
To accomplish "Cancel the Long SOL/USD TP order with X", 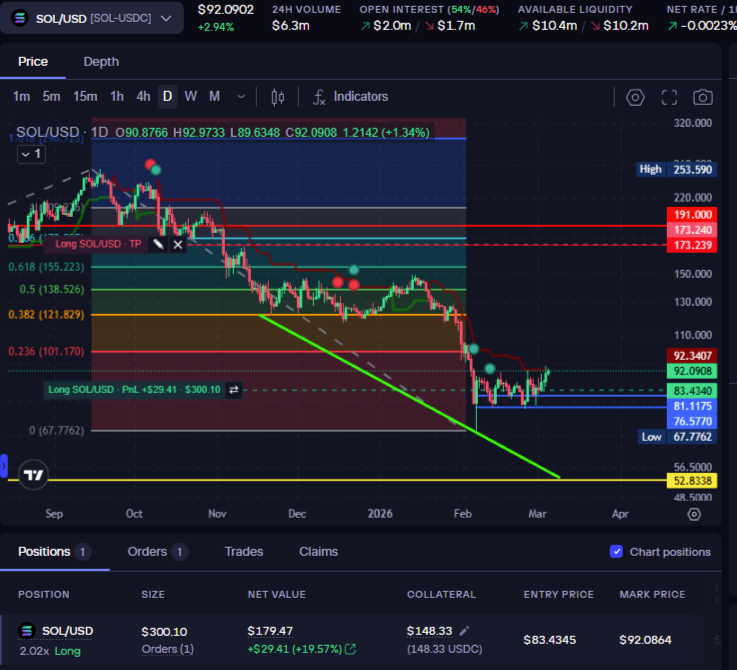I will pyautogui.click(x=178, y=244).
